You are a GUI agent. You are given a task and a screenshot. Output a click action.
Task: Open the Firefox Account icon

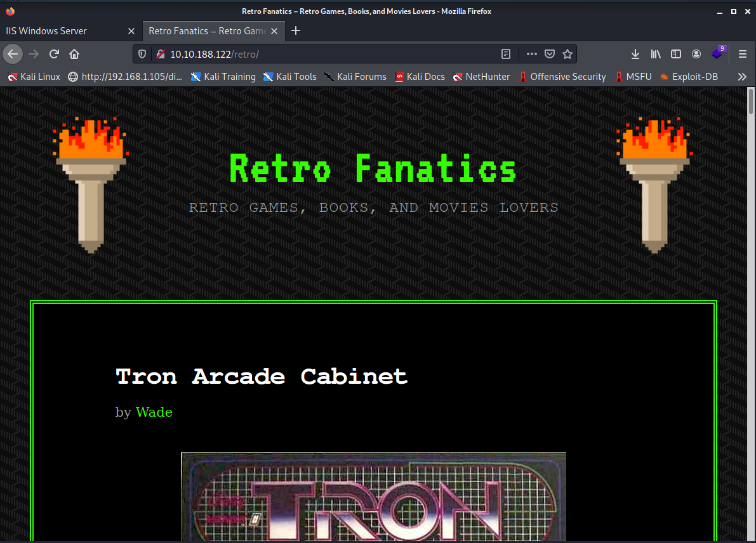coord(696,54)
